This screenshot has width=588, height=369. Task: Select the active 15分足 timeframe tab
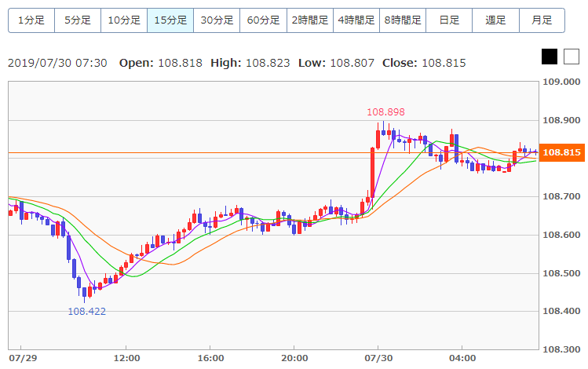click(x=170, y=20)
